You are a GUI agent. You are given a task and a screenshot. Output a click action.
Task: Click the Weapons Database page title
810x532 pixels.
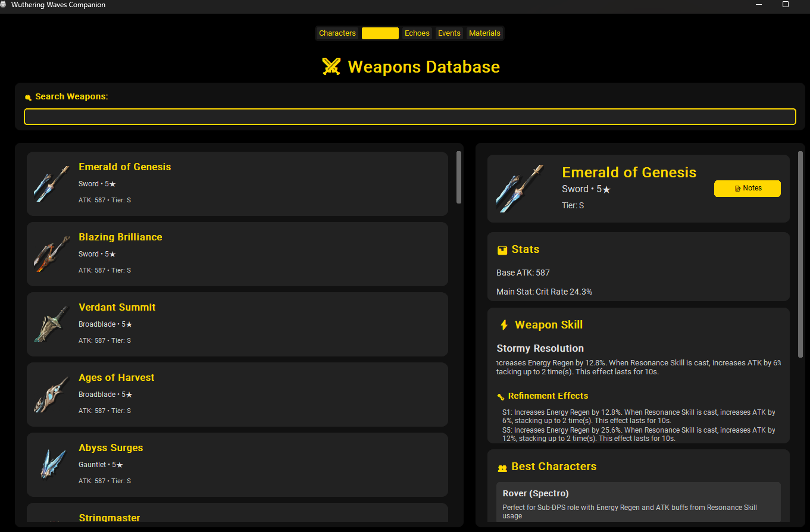[424, 67]
